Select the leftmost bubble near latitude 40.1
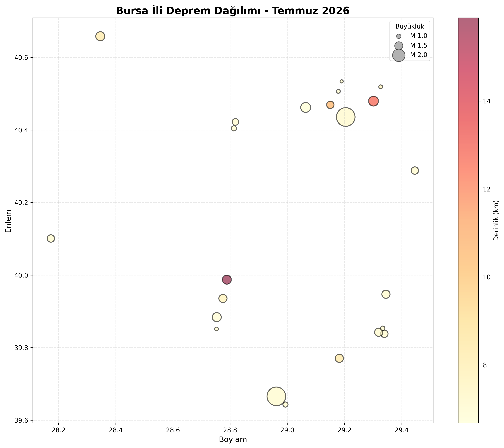Viewport: 504px width, 448px height. click(51, 238)
